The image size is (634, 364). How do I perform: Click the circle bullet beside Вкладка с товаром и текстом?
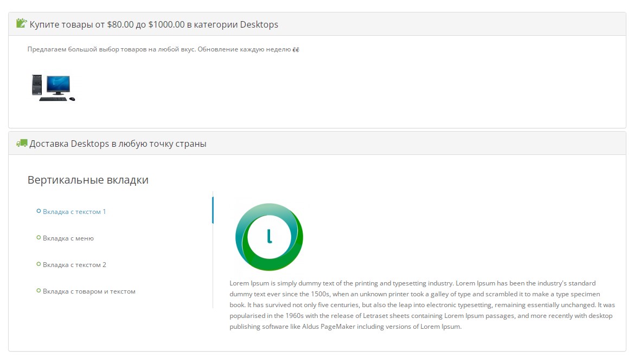coord(39,291)
